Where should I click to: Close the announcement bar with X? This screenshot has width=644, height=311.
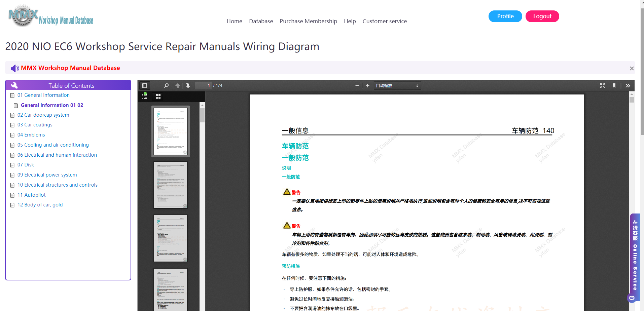[x=632, y=68]
